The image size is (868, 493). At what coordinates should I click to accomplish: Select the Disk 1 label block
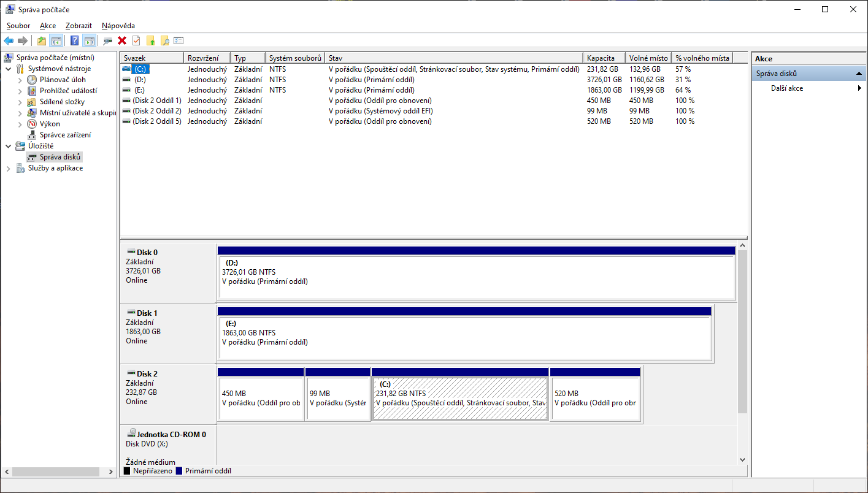coord(168,333)
